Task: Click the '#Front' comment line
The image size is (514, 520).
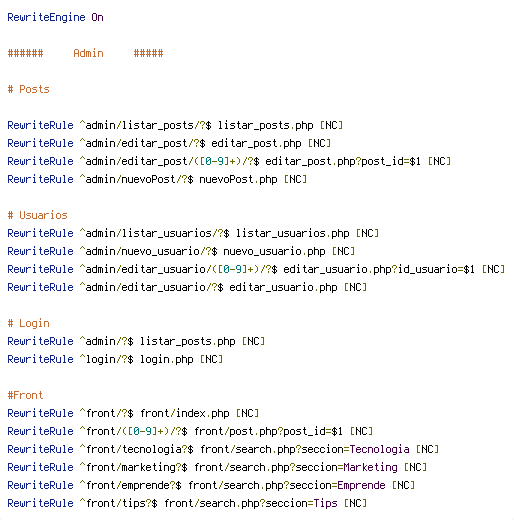Action: point(25,395)
